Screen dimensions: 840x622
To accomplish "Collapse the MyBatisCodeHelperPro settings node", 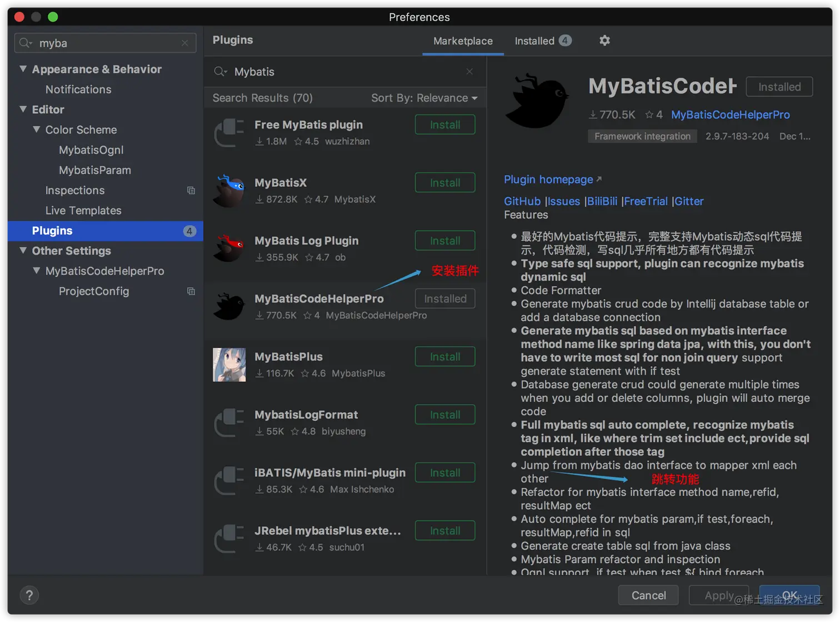I will pyautogui.click(x=36, y=271).
